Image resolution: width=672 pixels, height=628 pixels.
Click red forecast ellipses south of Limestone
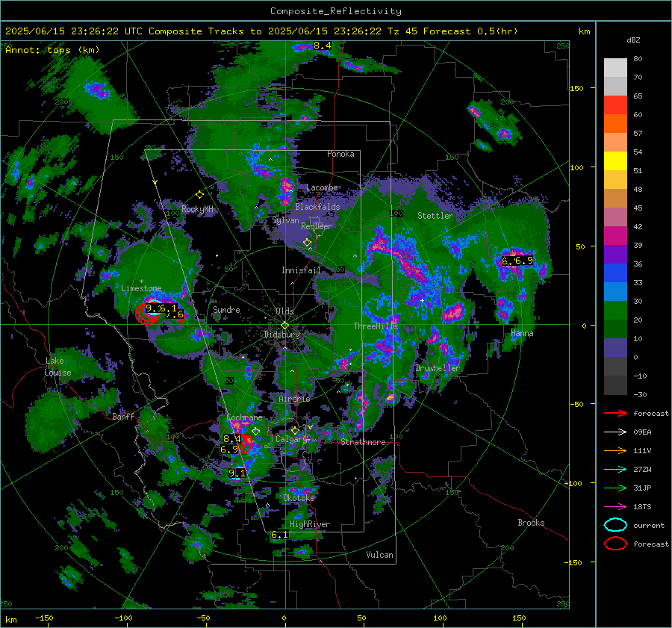[149, 314]
